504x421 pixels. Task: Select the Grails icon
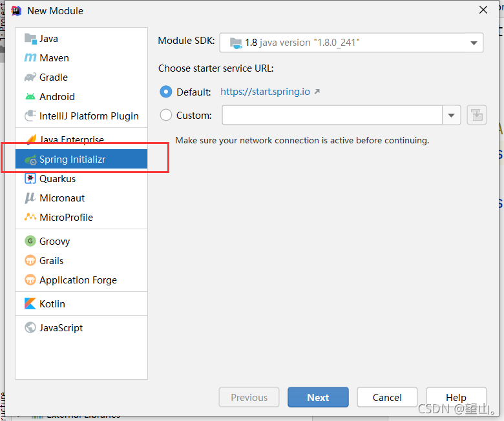point(30,260)
